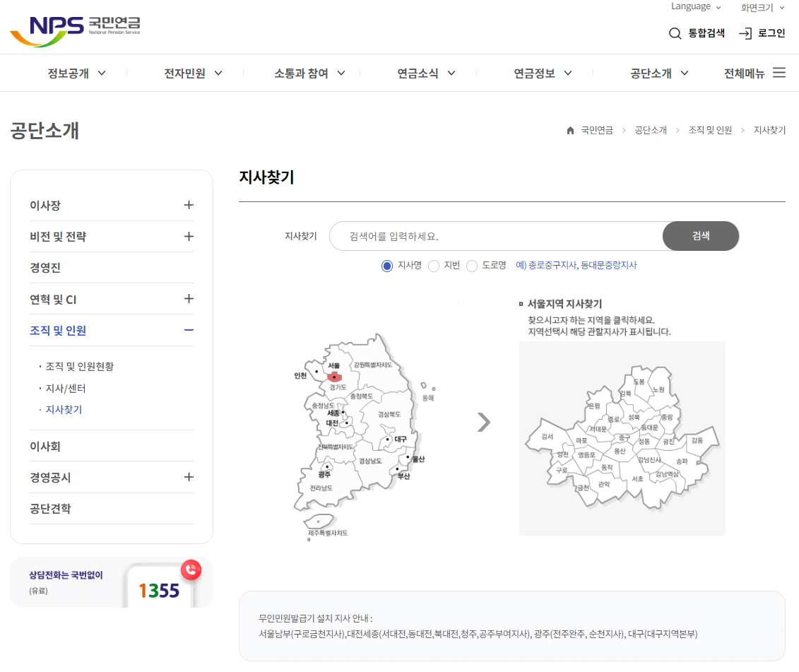Click 강남 district on the Seoul map
The height and width of the screenshot is (672, 799).
pos(649,459)
